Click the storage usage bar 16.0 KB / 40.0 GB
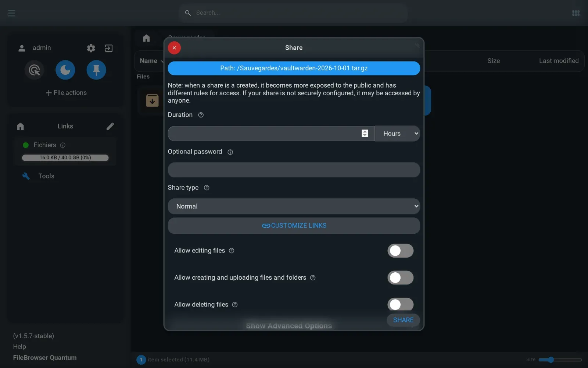The image size is (588, 368). pos(65,158)
